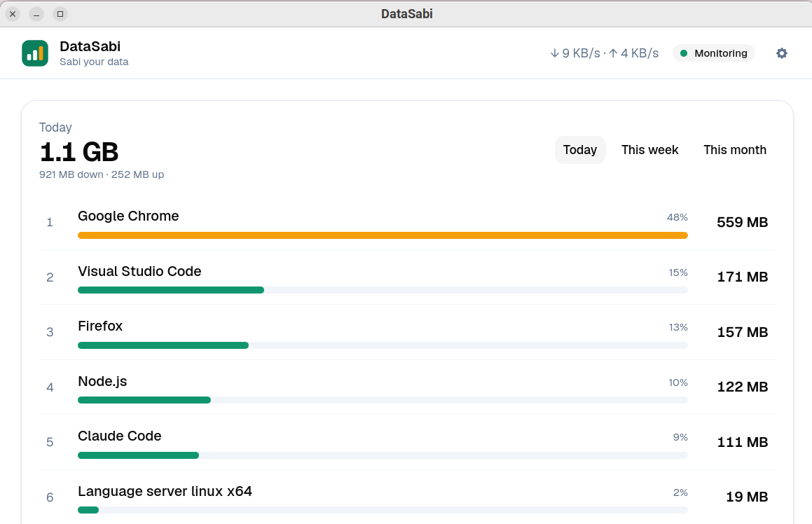This screenshot has height=524, width=812.
Task: Click the 48% percentage label
Action: pyautogui.click(x=677, y=217)
